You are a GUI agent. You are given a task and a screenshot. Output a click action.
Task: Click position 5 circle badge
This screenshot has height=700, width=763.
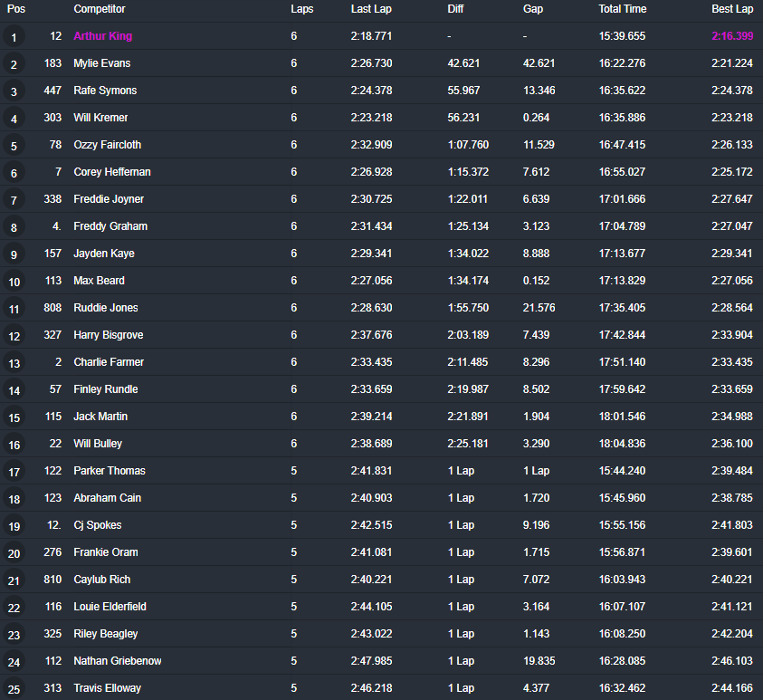(14, 146)
